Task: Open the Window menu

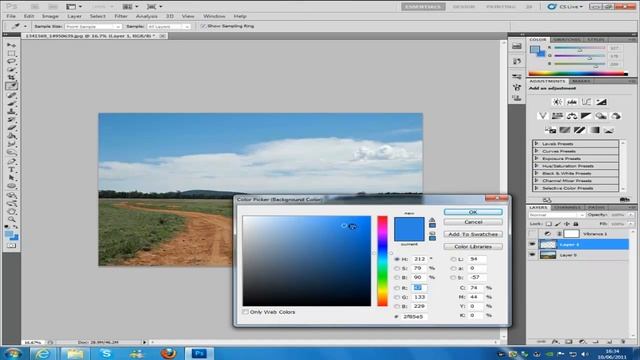Action: (x=214, y=16)
